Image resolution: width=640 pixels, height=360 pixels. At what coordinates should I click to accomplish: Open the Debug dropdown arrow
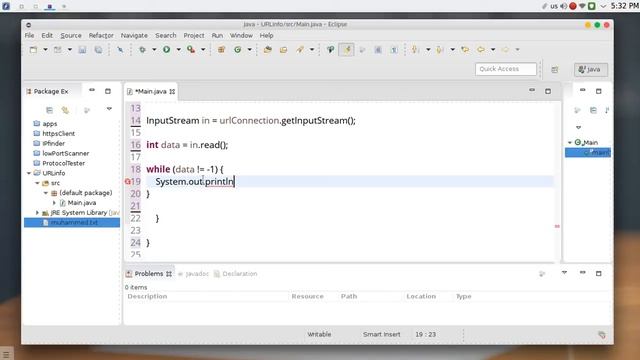pyautogui.click(x=154, y=50)
